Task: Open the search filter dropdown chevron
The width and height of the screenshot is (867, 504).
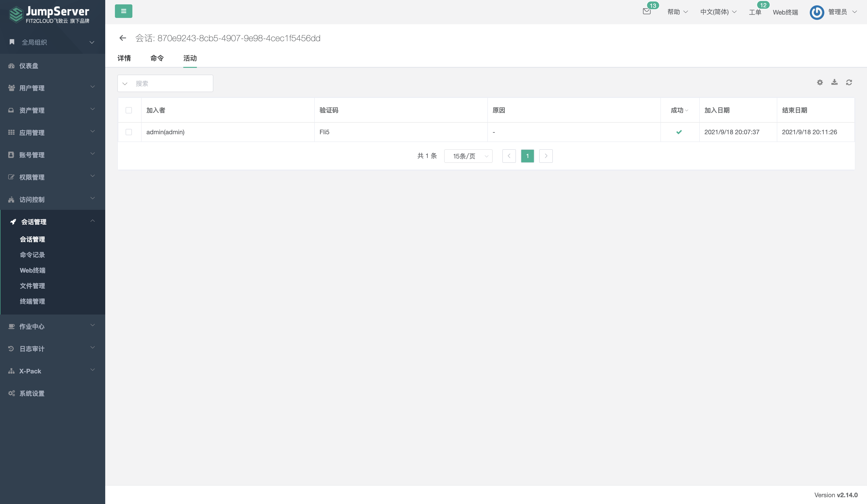Action: coord(125,84)
